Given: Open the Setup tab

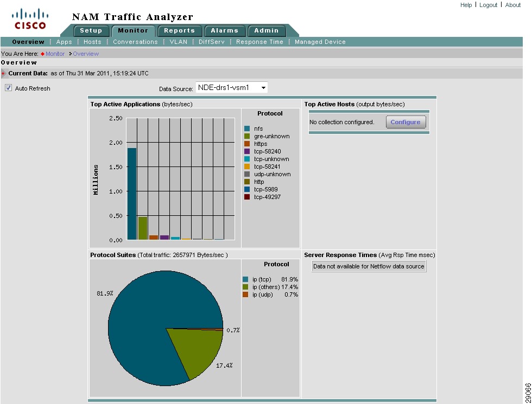Looking at the screenshot, I should coord(91,30).
